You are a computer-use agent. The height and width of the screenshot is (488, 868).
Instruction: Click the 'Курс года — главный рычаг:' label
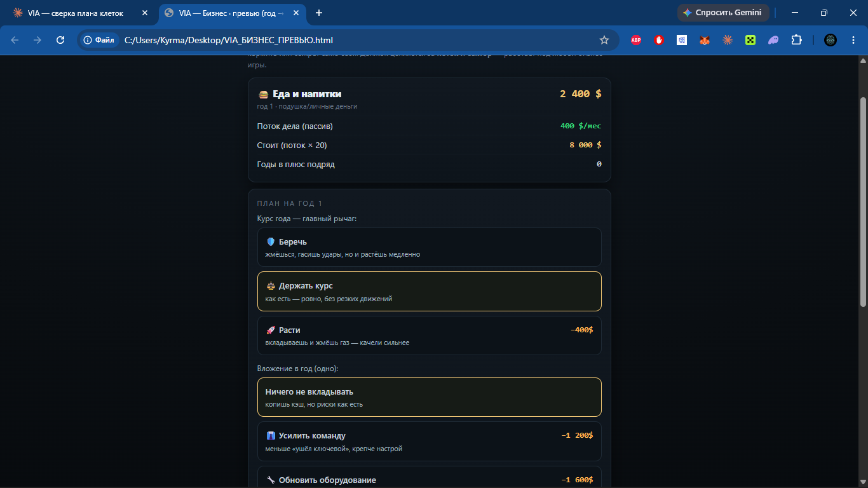307,219
